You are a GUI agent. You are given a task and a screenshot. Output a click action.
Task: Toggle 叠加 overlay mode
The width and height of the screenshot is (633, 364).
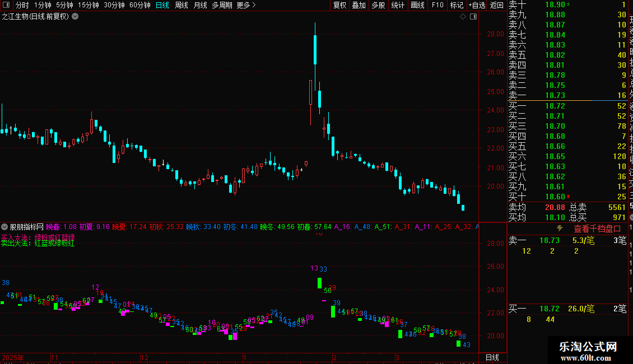point(359,5)
